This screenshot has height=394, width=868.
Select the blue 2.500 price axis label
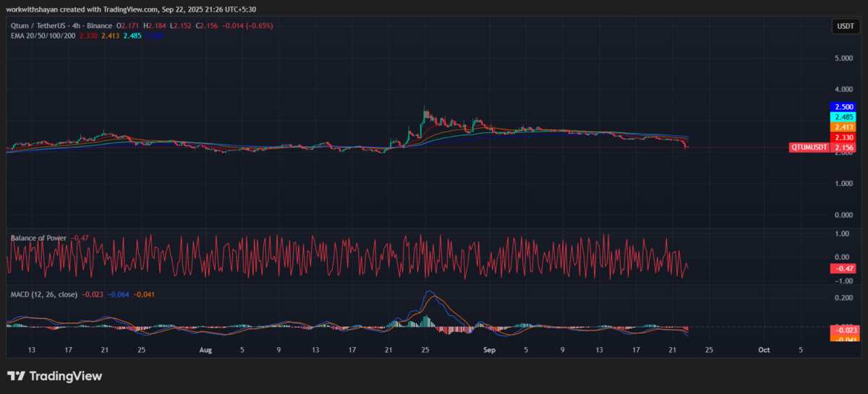click(x=844, y=106)
